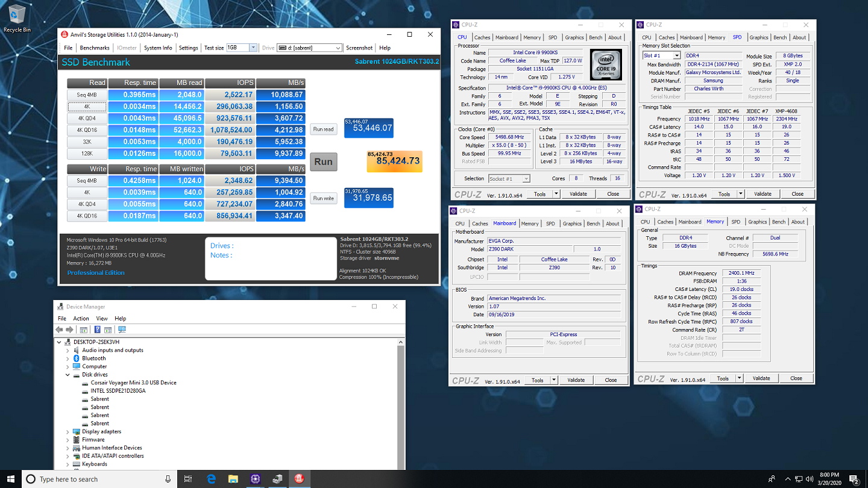868x488 pixels.
Task: Click the Audio inputs and outputs speaker icon
Action: tap(77, 350)
